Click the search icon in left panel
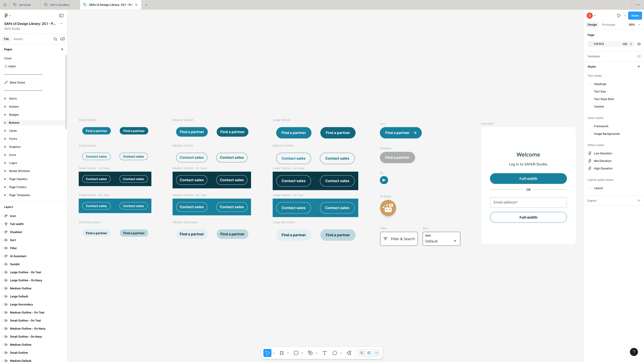644x362 pixels. point(55,39)
